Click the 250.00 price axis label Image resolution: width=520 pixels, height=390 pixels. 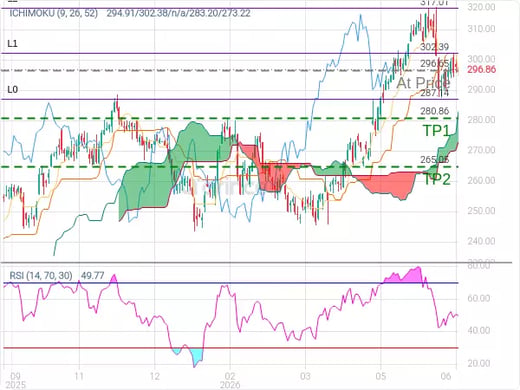coord(481,211)
